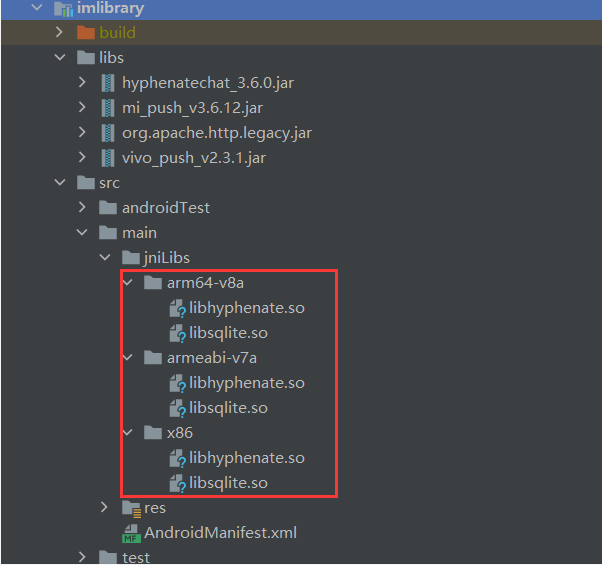
Task: Collapse the x86 folder
Action: [127, 432]
